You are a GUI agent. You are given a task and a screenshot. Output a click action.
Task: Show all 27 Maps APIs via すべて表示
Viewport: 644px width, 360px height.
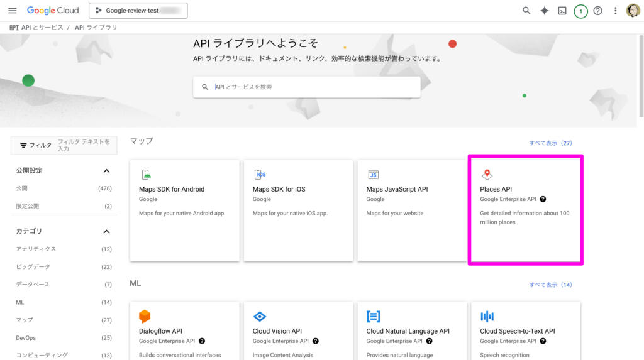[550, 143]
